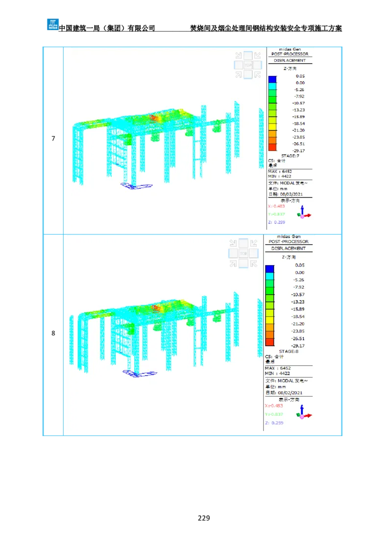Click the DISPLACEMENT heading in upper legend
Screen dimensions: 392x555
290,60
